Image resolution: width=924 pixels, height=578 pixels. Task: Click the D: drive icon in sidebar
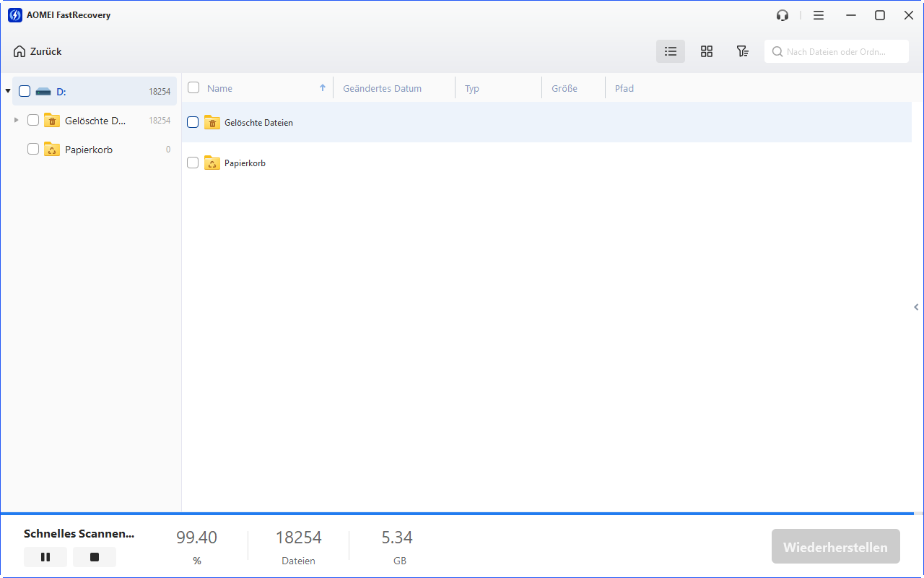click(x=43, y=92)
